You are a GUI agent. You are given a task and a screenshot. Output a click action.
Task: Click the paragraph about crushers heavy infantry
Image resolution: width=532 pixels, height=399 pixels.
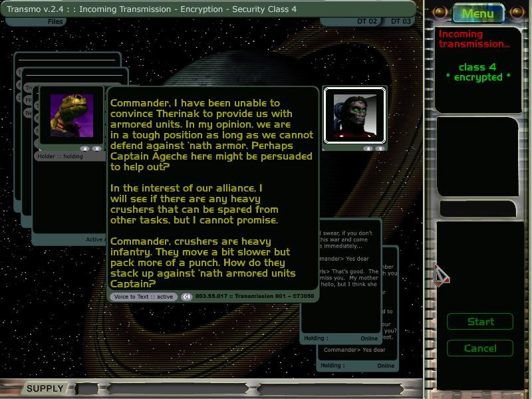coord(203,262)
